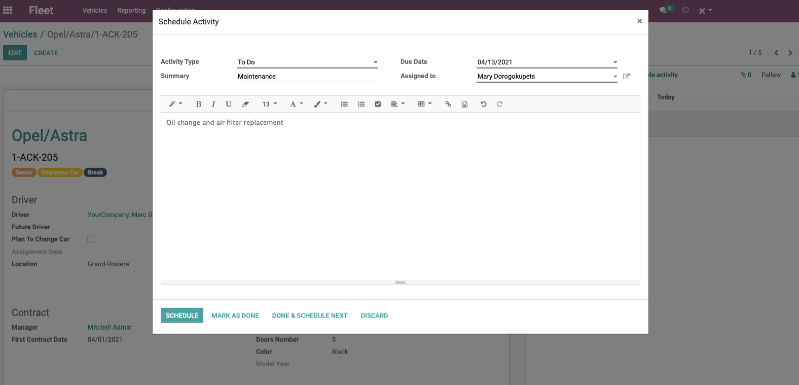Click the Follow button in chatter

click(x=771, y=75)
